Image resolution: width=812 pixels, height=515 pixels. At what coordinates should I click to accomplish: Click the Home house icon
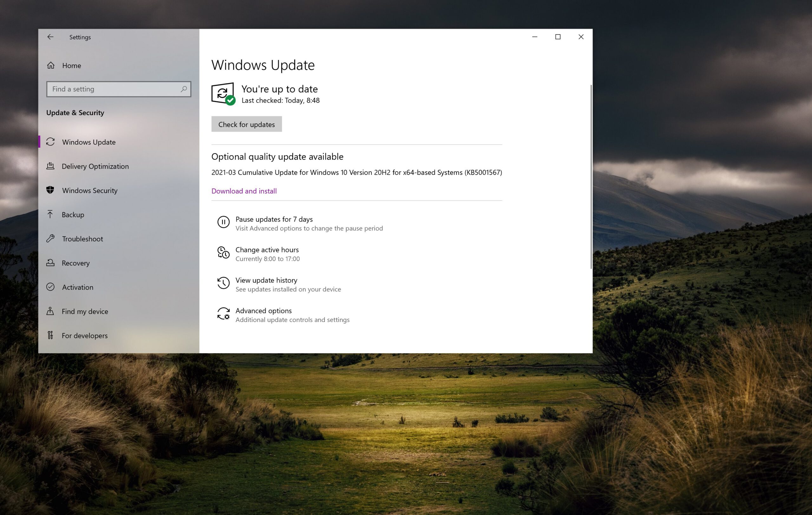[x=50, y=65]
